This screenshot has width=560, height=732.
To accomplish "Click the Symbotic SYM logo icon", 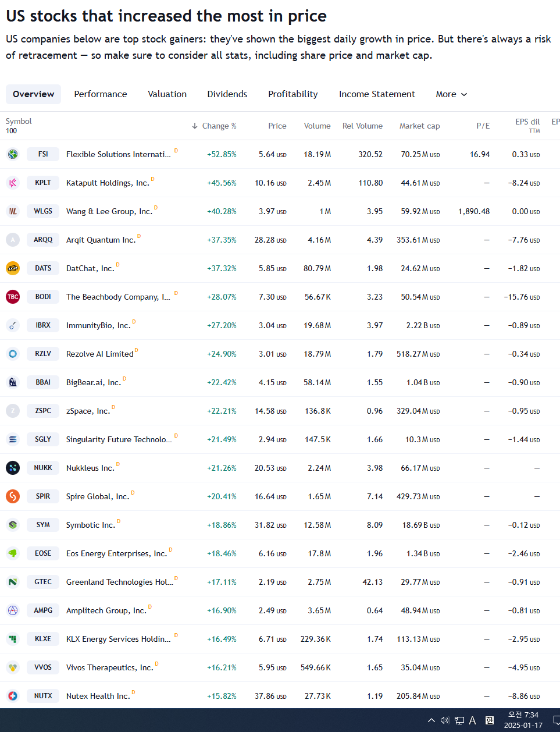I will coord(13,525).
